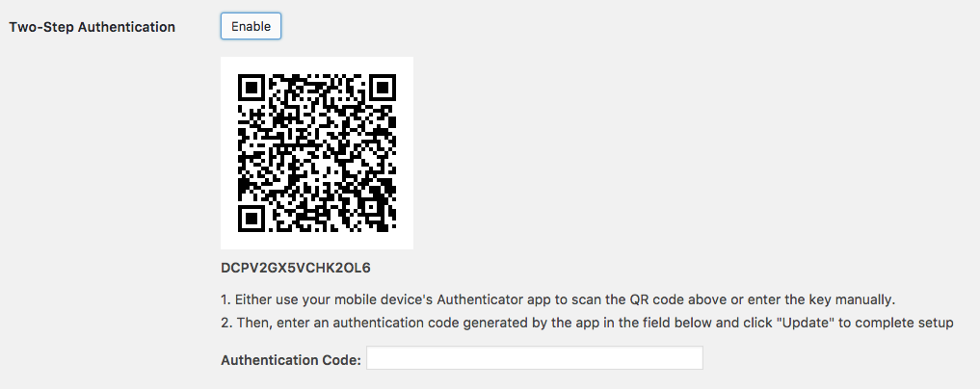Click inside the Authentication Code field
Viewport: 980px width, 389px height.
tap(535, 358)
